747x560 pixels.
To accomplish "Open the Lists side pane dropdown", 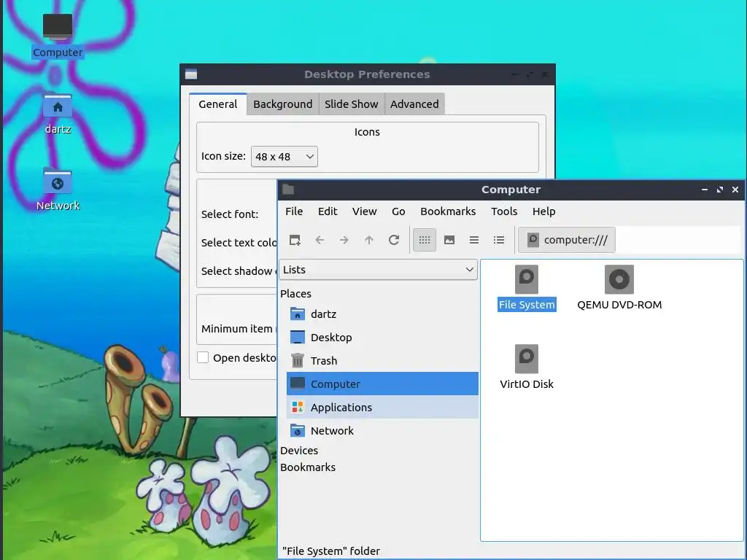I will pos(379,270).
